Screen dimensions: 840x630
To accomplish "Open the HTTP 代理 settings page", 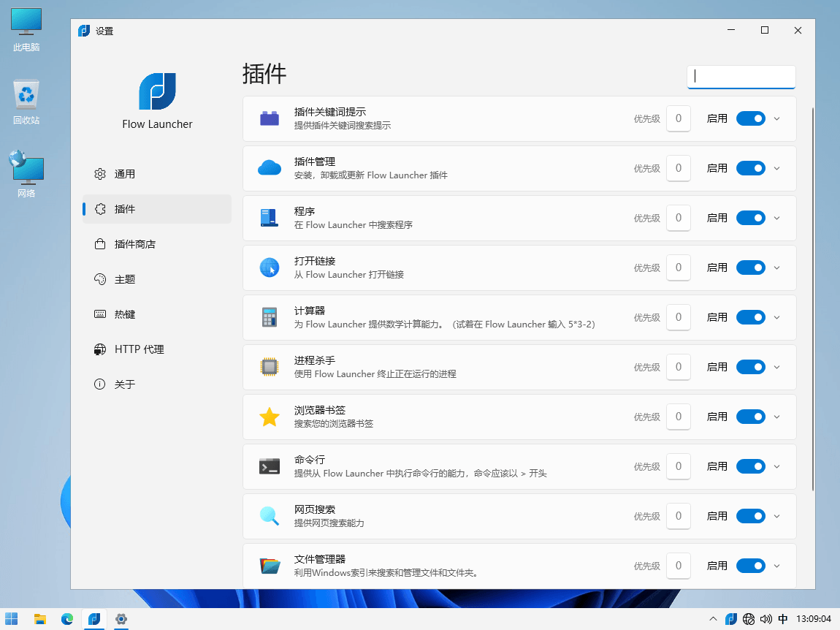I will 157,349.
